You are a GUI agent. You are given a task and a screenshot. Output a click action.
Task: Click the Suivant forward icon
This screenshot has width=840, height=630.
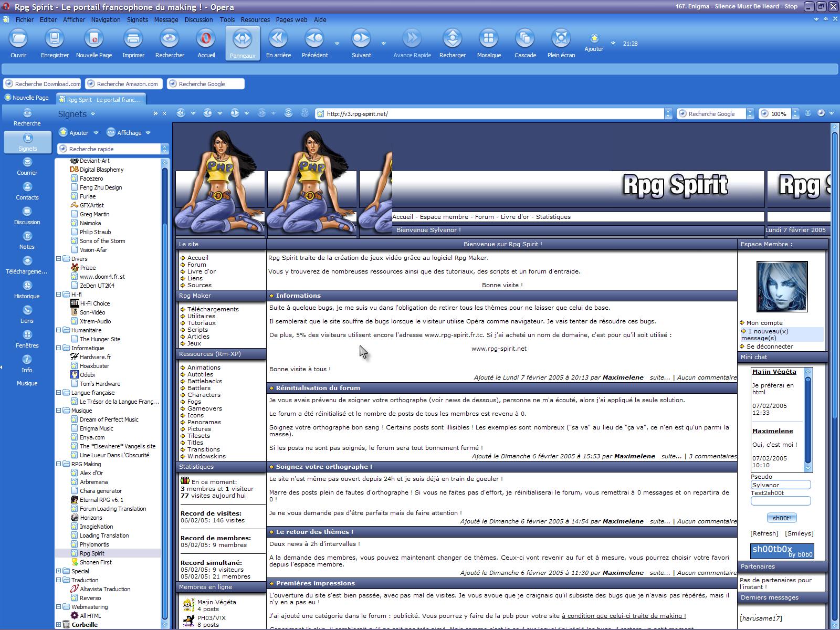[361, 38]
